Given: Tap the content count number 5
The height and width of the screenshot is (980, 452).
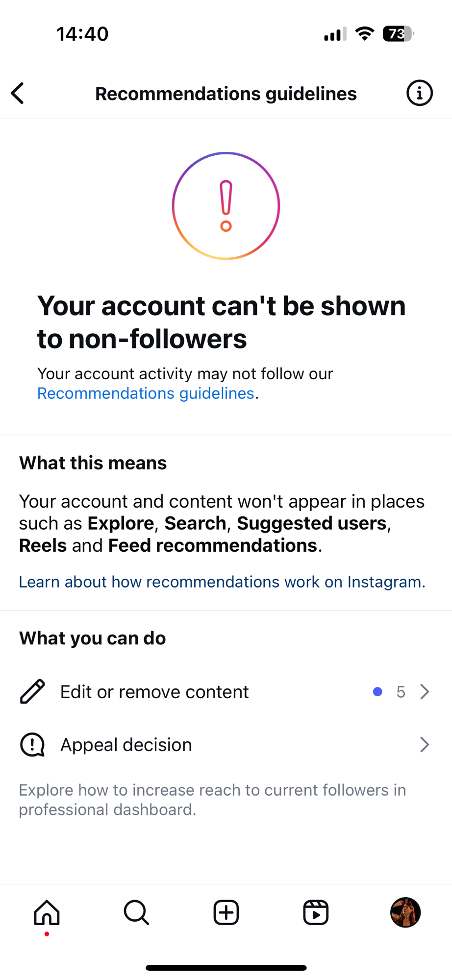Looking at the screenshot, I should click(401, 692).
